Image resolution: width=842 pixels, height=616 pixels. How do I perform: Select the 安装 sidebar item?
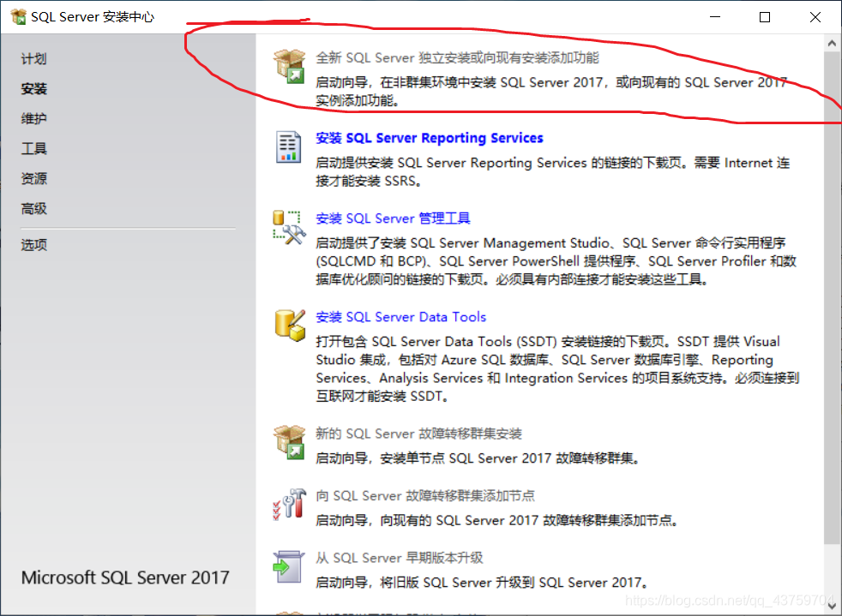point(33,88)
